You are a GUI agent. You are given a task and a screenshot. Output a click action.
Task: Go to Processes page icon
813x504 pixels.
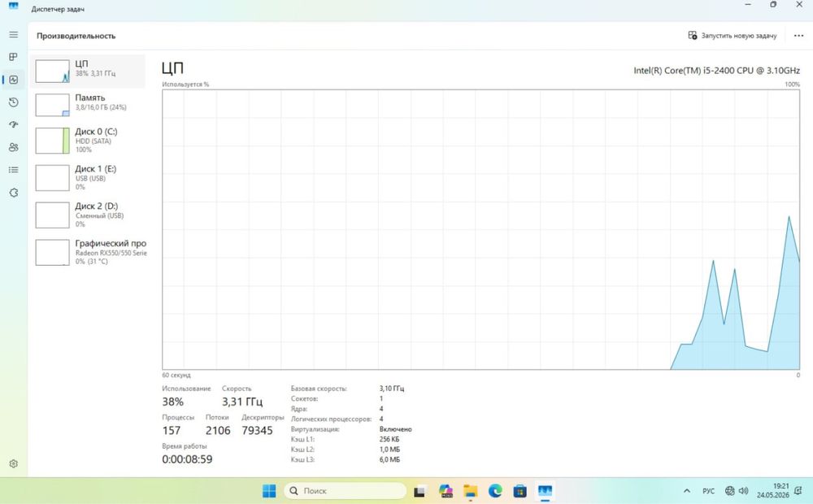coord(14,57)
